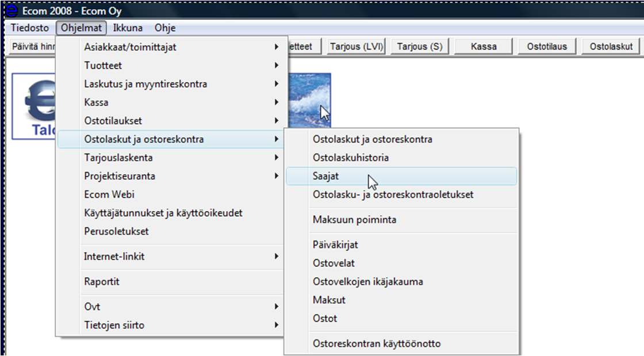The image size is (644, 356).
Task: Select Saajat in the submenu
Action: [x=401, y=176]
